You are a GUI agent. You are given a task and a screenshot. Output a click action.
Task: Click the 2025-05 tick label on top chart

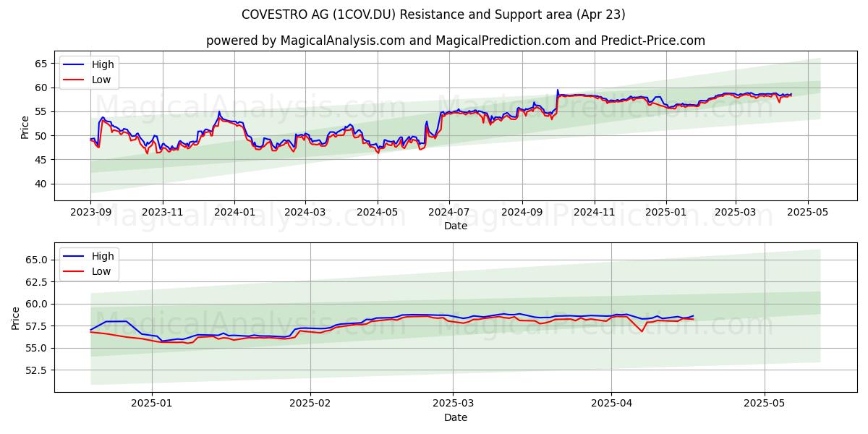click(808, 213)
